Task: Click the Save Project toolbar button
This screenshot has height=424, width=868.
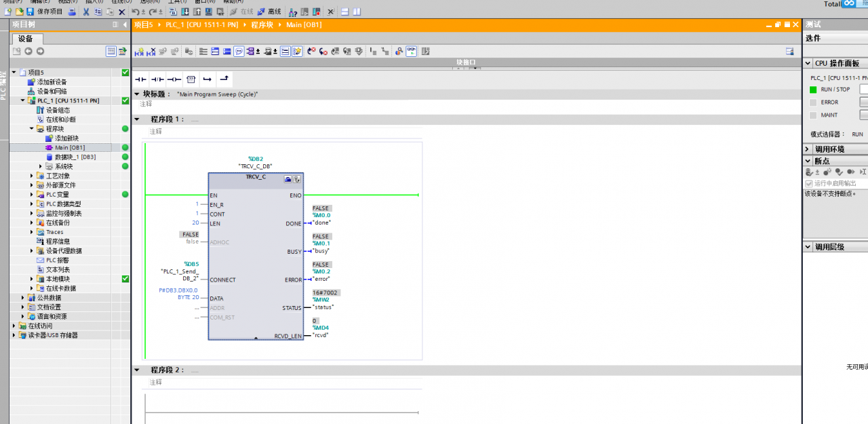Action: 45,12
